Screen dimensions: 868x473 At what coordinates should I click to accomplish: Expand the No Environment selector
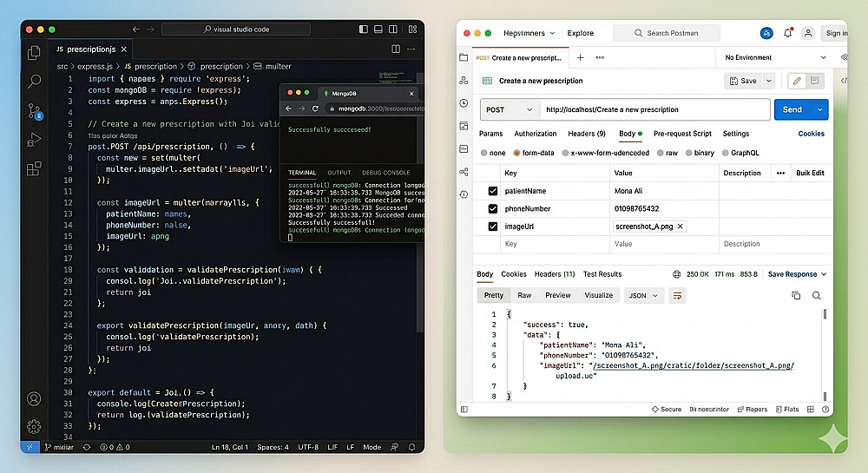tap(774, 57)
